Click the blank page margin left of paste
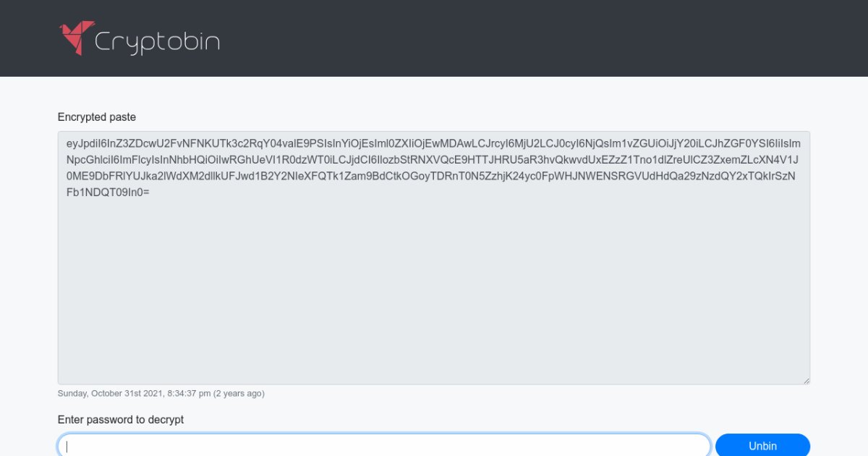 [x=27, y=253]
